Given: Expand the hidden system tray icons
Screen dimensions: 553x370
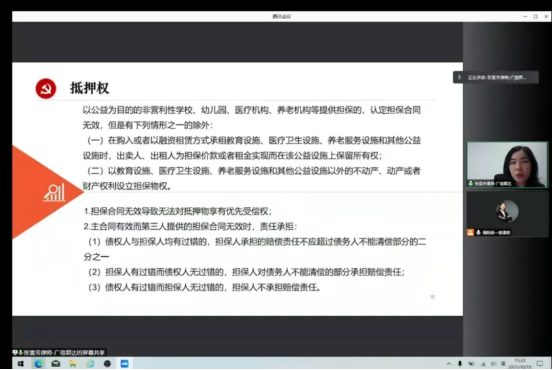Looking at the screenshot, I should coord(449,364).
